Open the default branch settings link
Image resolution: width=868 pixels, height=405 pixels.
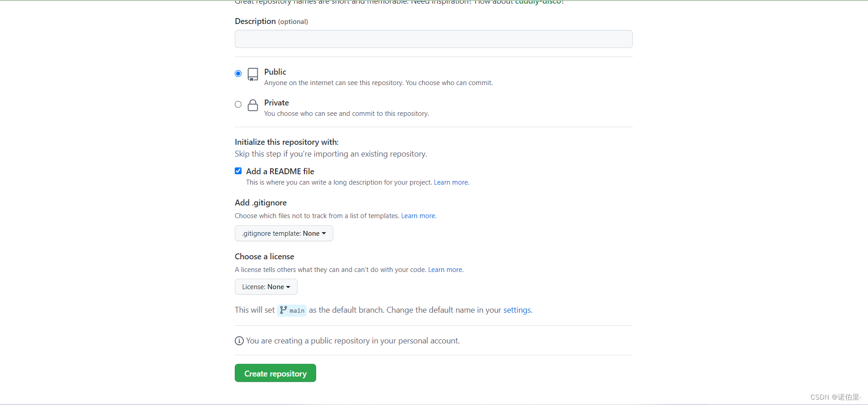click(x=517, y=310)
